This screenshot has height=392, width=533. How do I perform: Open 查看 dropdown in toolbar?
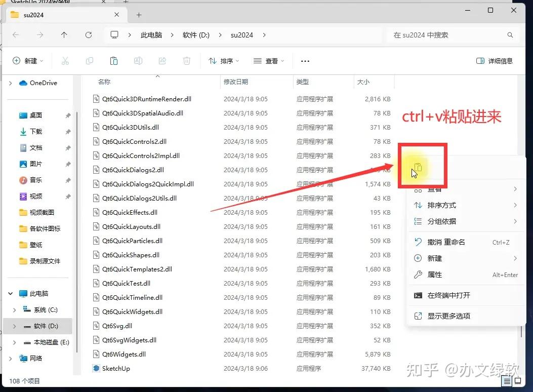(269, 61)
